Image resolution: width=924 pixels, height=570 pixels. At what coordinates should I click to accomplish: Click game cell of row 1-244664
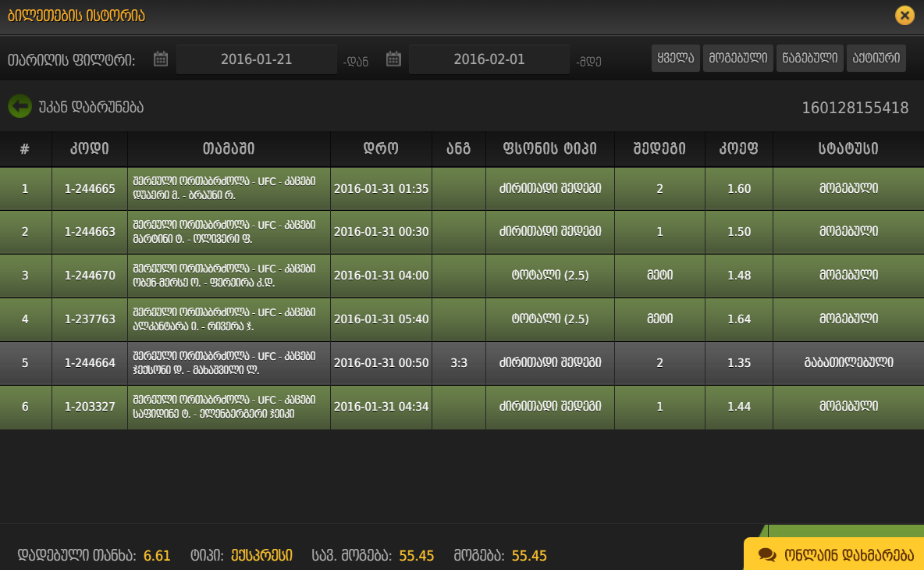pos(229,362)
